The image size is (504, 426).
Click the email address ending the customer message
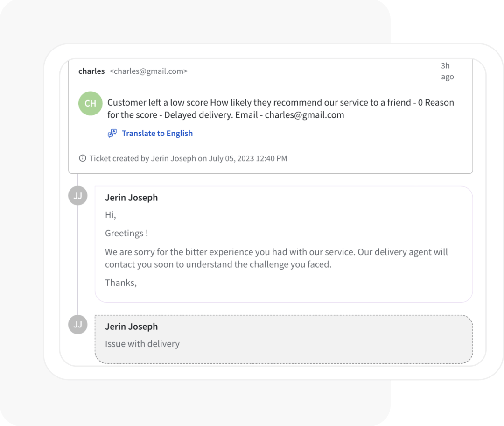(304, 115)
